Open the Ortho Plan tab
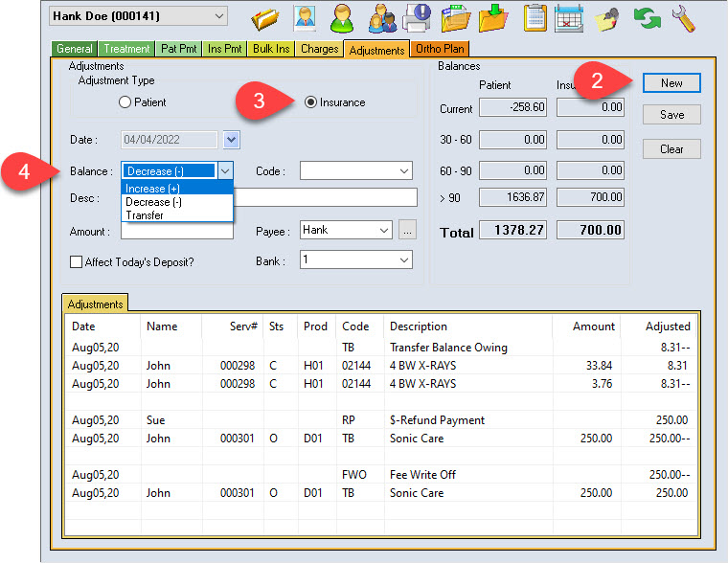728x563 pixels. [x=440, y=49]
